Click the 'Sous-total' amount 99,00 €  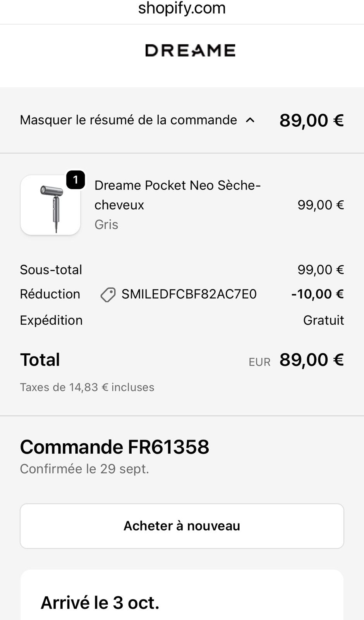click(x=320, y=270)
